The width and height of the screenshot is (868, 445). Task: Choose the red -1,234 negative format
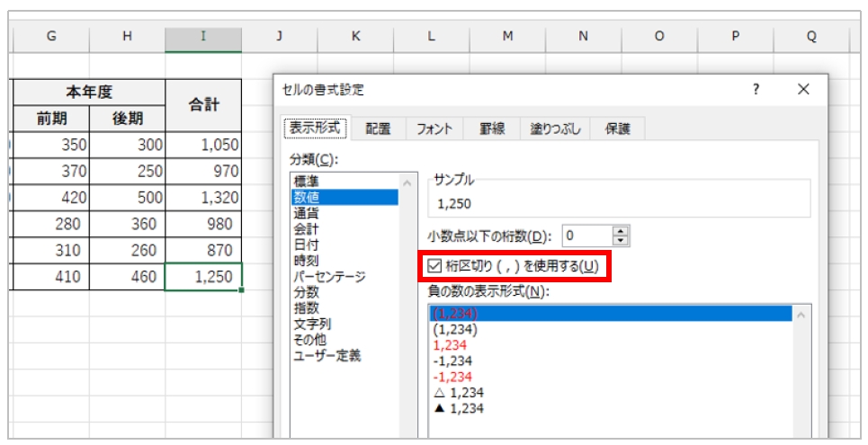click(611, 377)
